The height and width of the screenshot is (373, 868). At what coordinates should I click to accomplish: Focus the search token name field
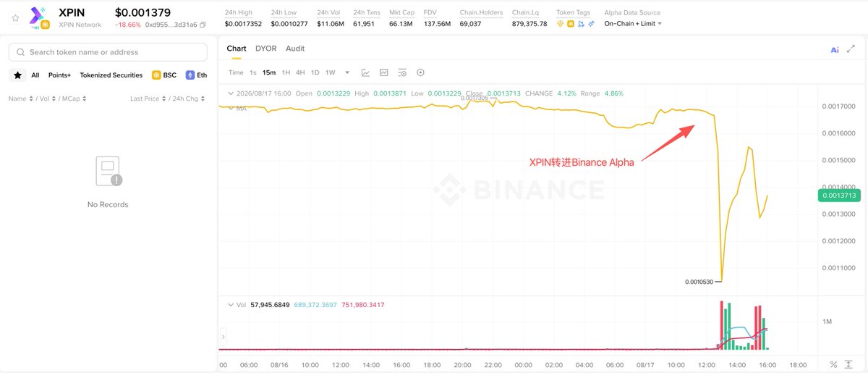109,52
